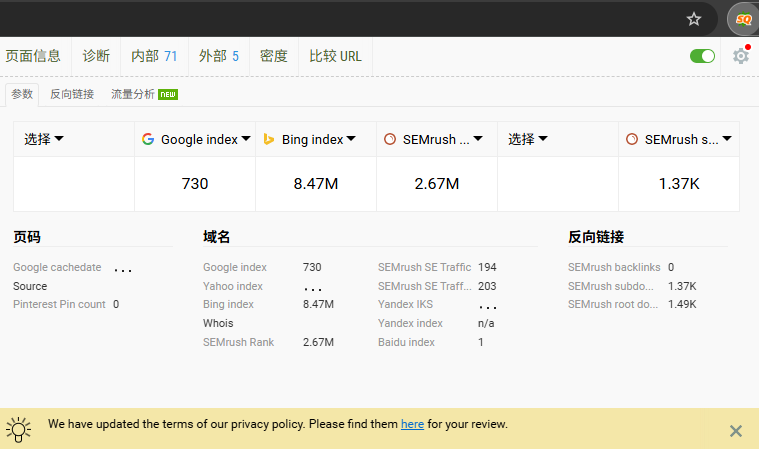Click SEMrush SE Traff... label with 203

425,286
